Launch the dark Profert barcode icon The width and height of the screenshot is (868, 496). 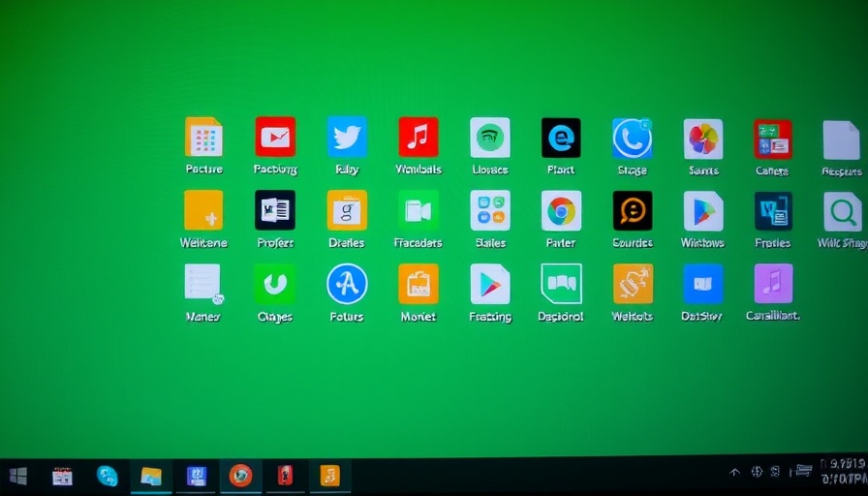point(275,210)
